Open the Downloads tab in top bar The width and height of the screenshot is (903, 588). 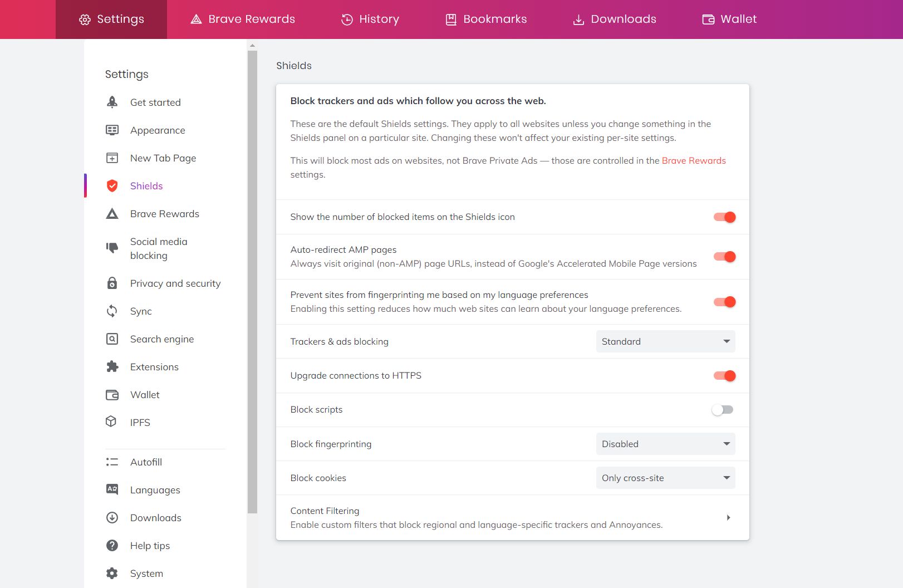(x=615, y=19)
